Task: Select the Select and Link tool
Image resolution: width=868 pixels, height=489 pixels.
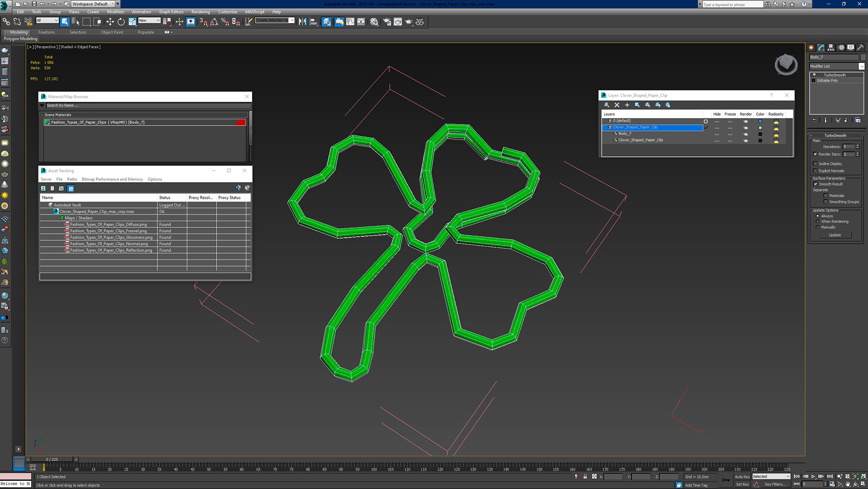Action: 6,21
